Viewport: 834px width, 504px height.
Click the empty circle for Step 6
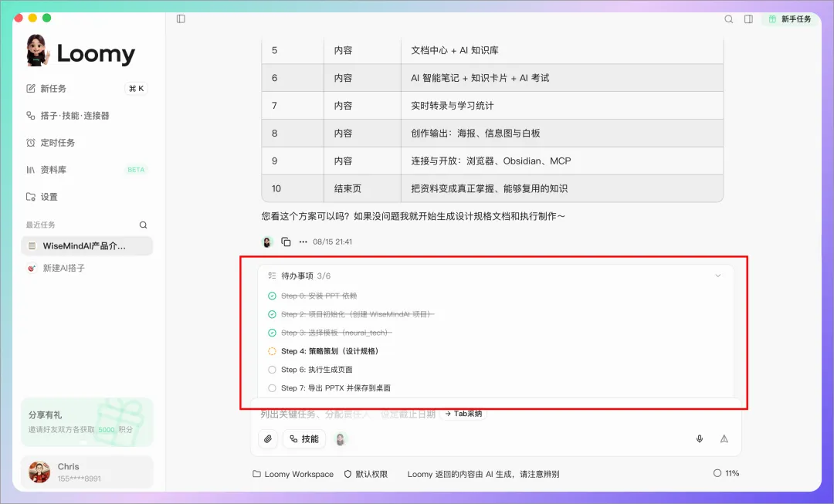tap(272, 370)
